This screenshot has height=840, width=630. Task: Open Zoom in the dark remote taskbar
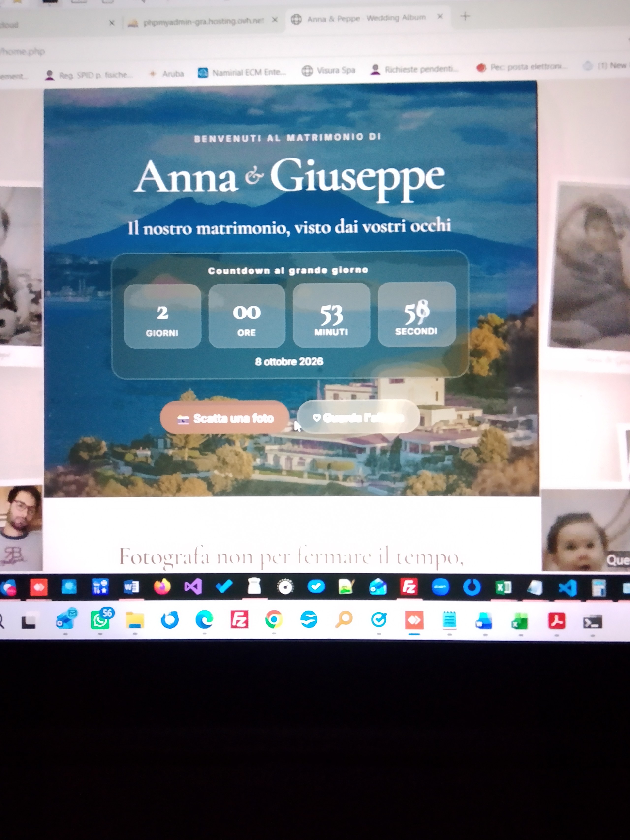point(441,587)
